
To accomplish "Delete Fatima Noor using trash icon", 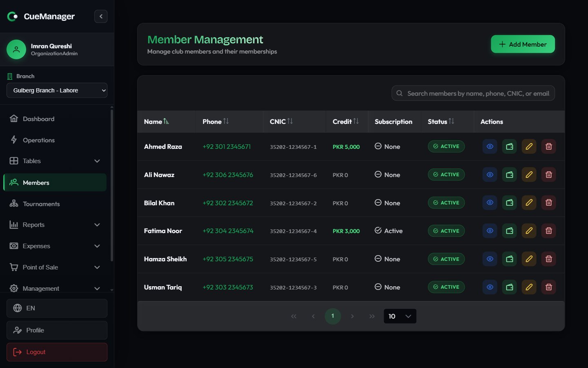I will pyautogui.click(x=548, y=231).
